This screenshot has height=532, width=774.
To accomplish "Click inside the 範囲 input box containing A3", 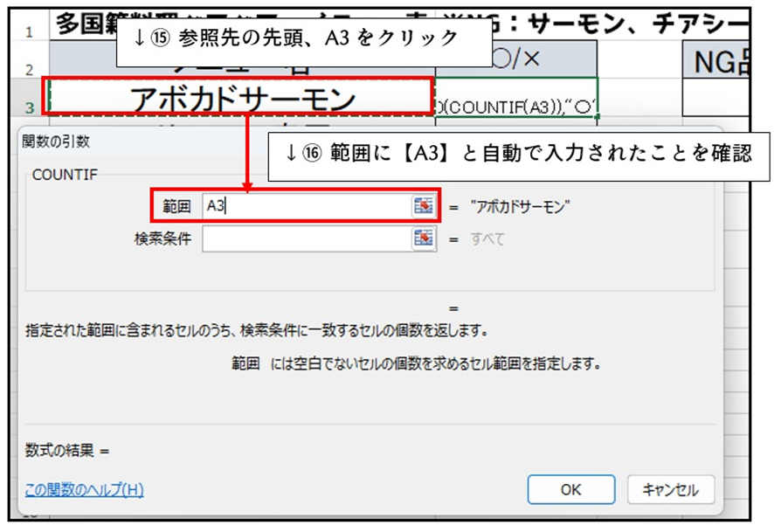I will tap(306, 206).
